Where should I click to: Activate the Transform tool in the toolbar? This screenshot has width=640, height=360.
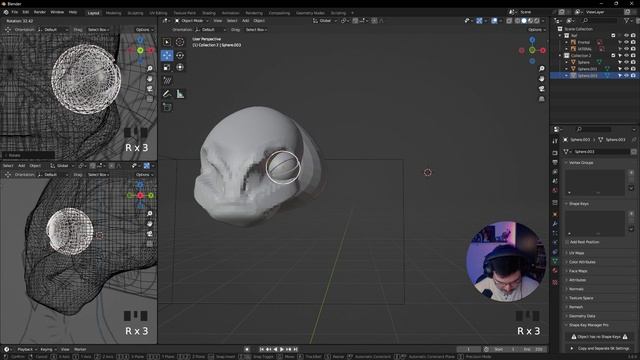point(180,67)
